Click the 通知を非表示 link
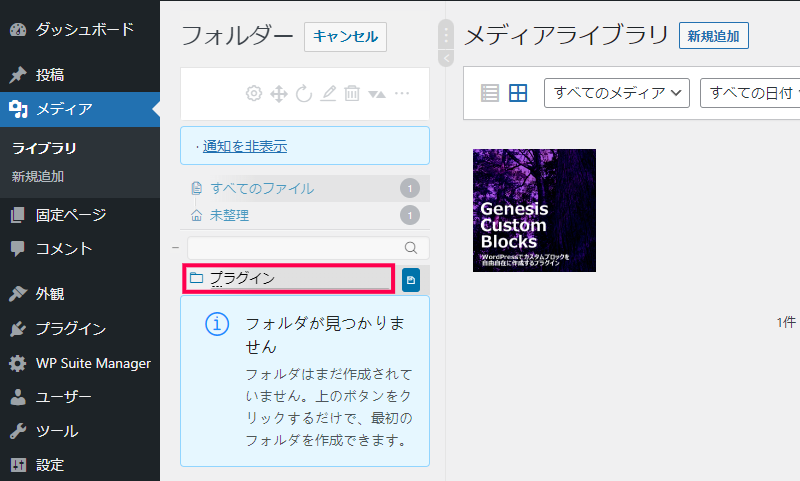The image size is (800, 481). pyautogui.click(x=245, y=146)
